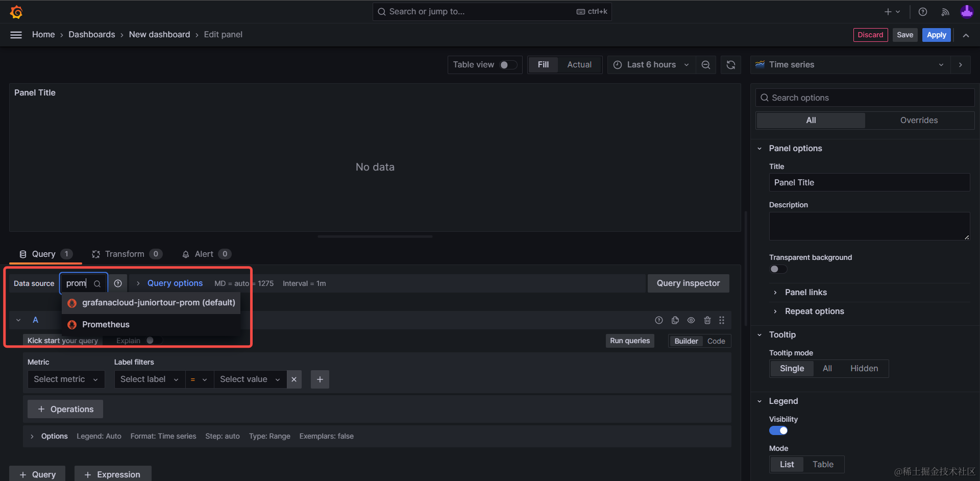
Task: Click the Apply button
Action: [x=936, y=35]
